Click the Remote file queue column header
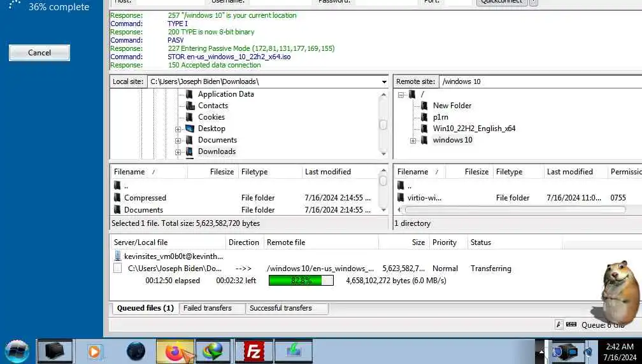642x364 pixels. pyautogui.click(x=321, y=242)
